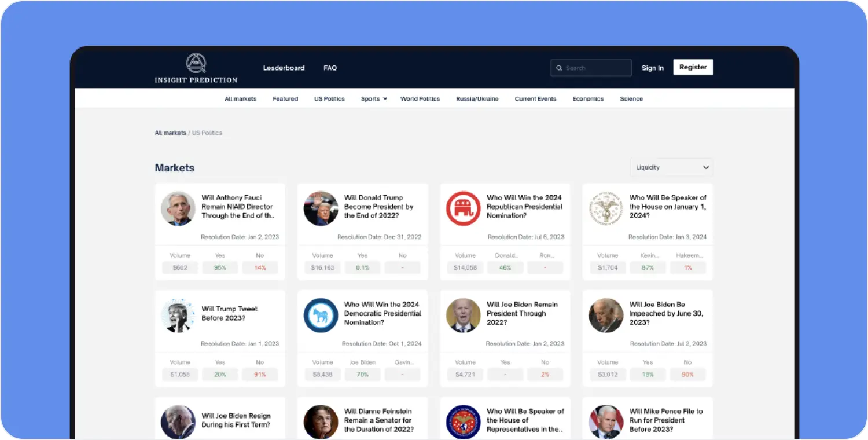
Task: Open the photo thumbnail for the Anthony Fauci market
Action: 178,208
